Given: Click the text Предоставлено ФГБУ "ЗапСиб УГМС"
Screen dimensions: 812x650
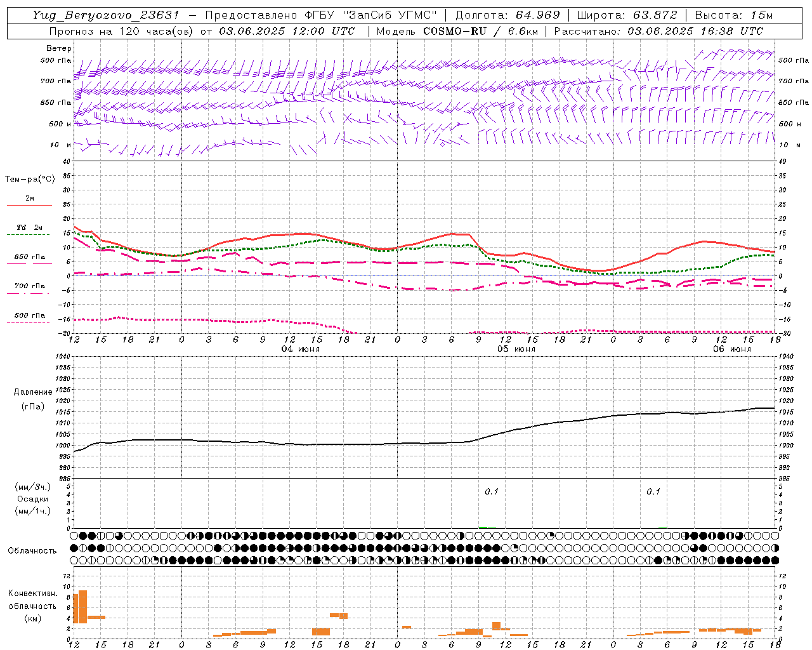Looking at the screenshot, I should (321, 15).
